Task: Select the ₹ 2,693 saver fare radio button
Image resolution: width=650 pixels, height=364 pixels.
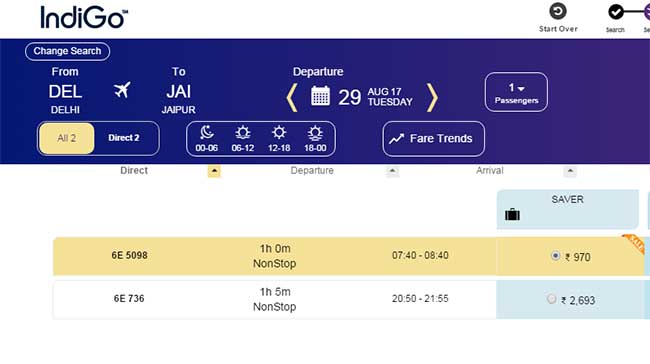Action: coord(551,298)
